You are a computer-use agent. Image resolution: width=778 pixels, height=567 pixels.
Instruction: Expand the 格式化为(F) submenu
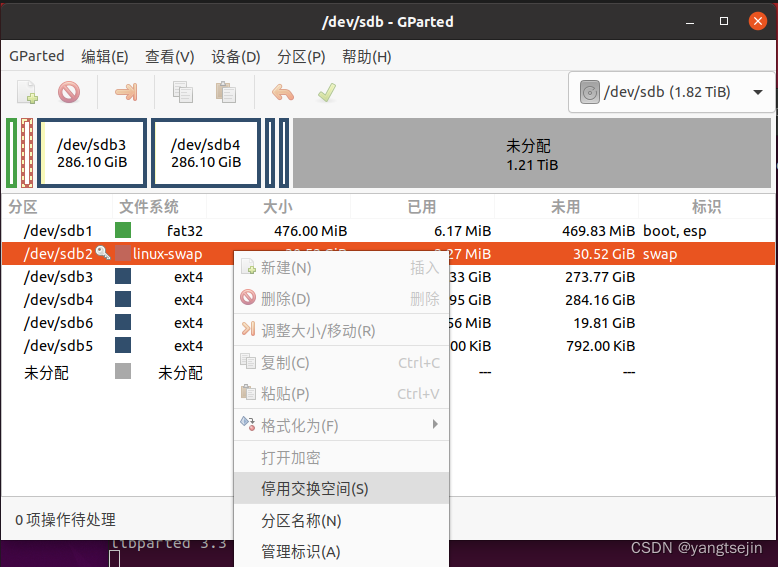(341, 425)
